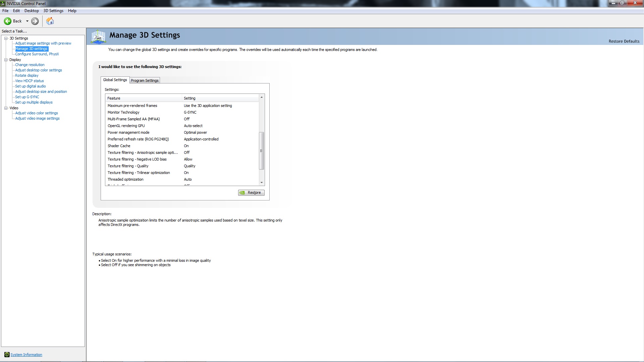Click the Home icon in toolbar
This screenshot has height=362, width=644.
[x=50, y=21]
